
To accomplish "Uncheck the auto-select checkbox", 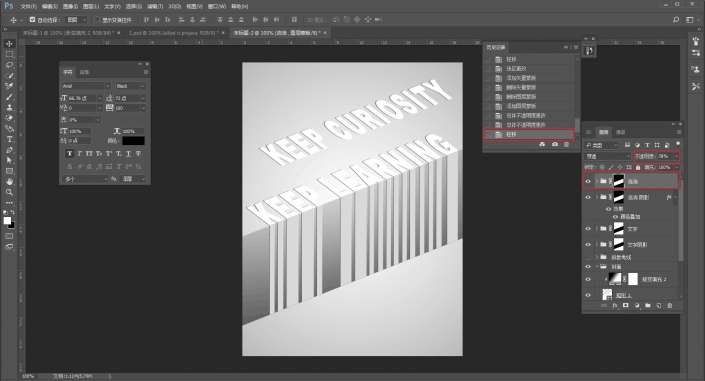I will coord(32,20).
